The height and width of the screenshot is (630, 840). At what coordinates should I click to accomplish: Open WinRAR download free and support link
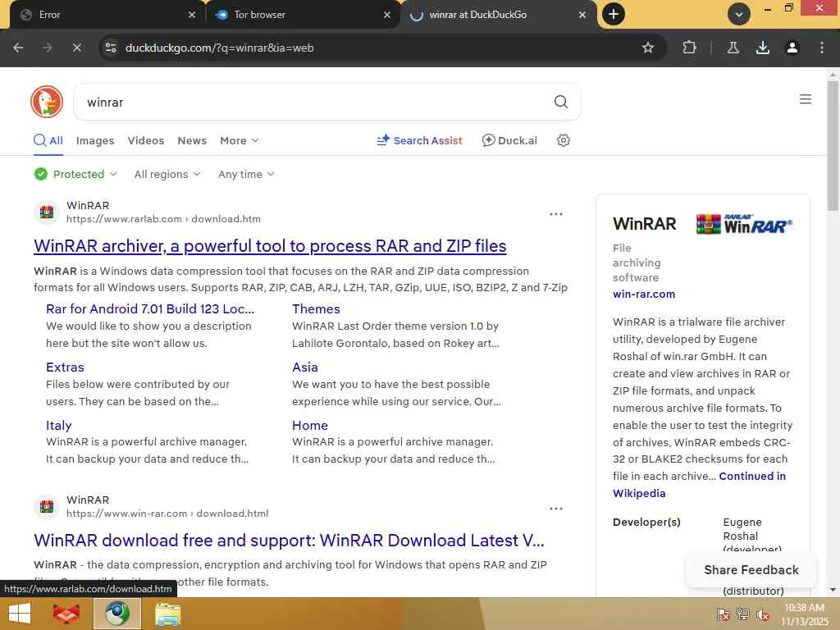(289, 540)
